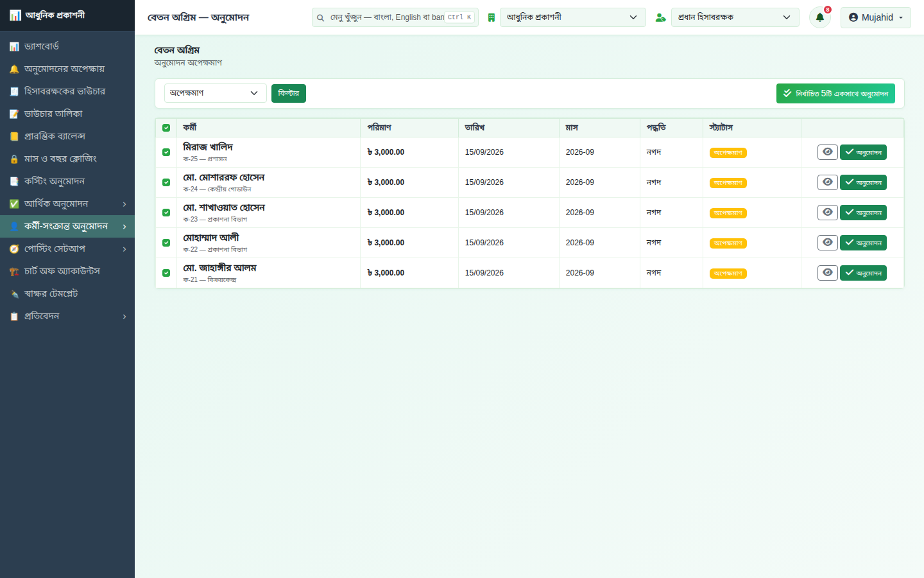Click eye icon for মো. জাহাঙ্গীর আলম row

point(828,273)
